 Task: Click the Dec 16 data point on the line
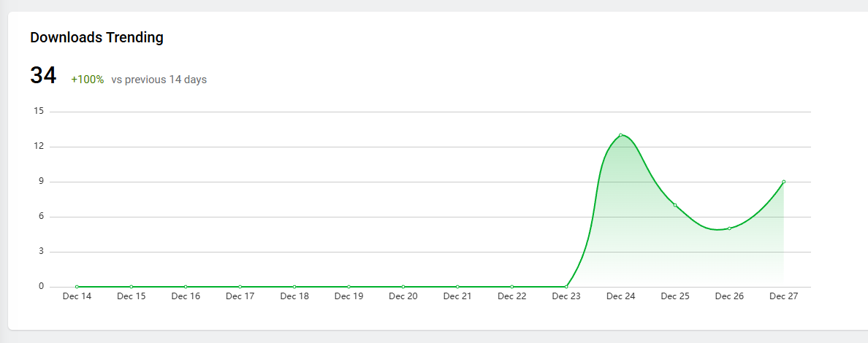[x=186, y=287]
